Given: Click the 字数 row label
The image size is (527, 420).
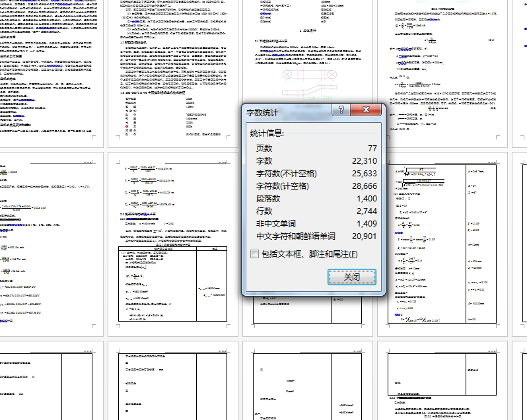Looking at the screenshot, I should [264, 161].
